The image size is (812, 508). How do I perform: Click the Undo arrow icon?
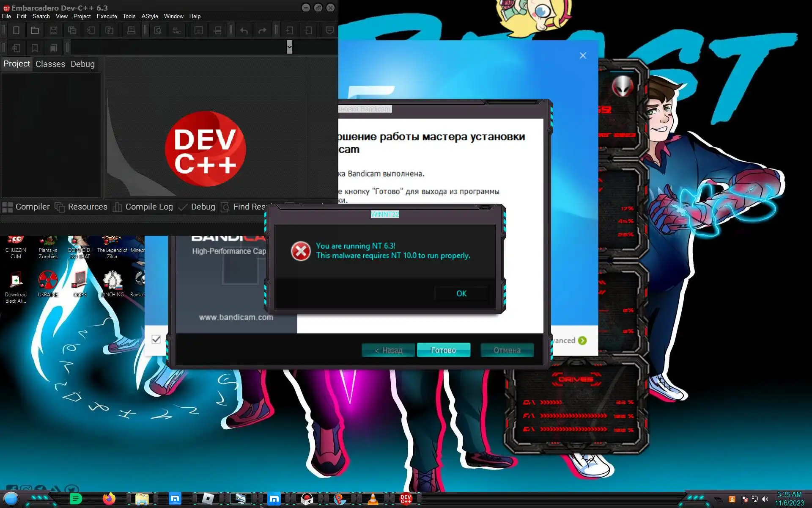(x=244, y=30)
